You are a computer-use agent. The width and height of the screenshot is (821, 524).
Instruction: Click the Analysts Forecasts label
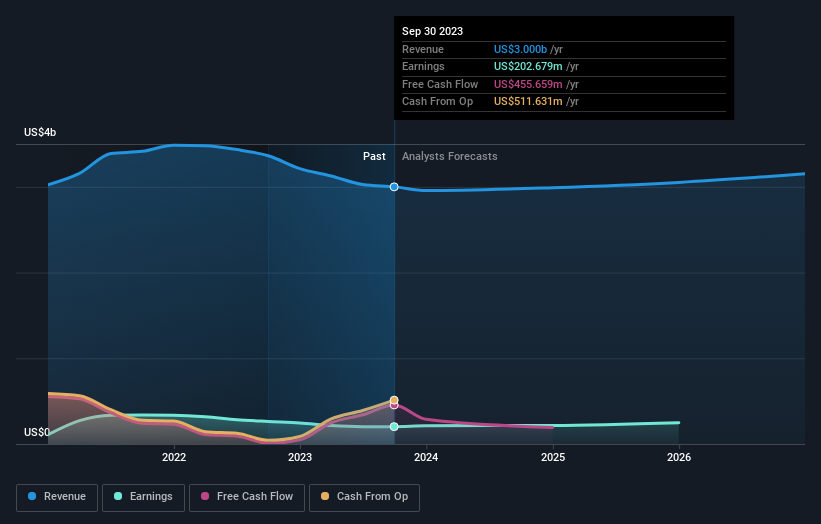[x=450, y=156]
